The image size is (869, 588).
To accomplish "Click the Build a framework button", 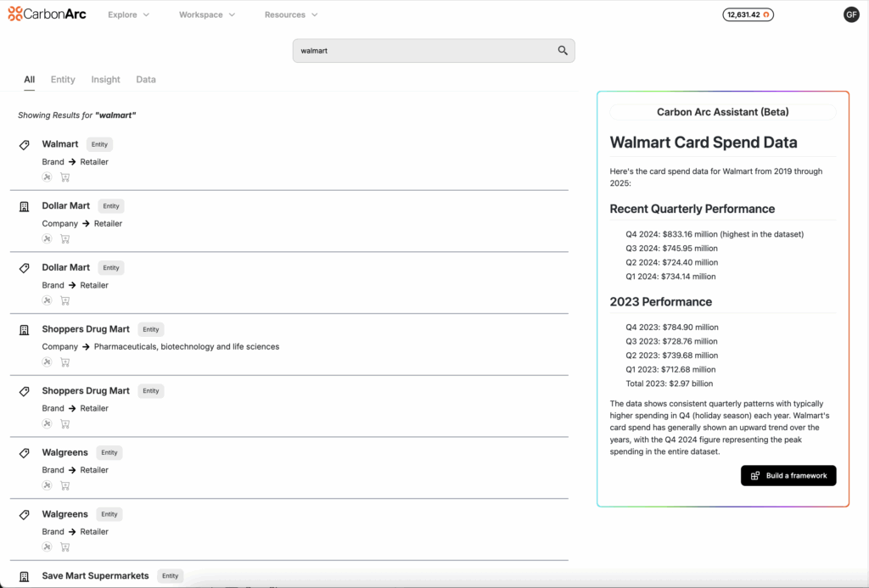I will click(788, 475).
